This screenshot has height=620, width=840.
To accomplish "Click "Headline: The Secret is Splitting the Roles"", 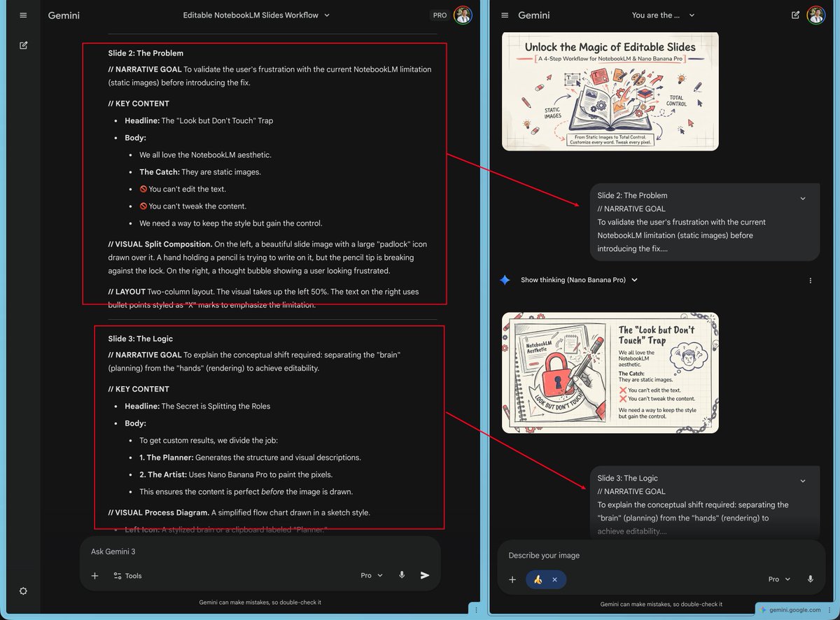I will [197, 407].
